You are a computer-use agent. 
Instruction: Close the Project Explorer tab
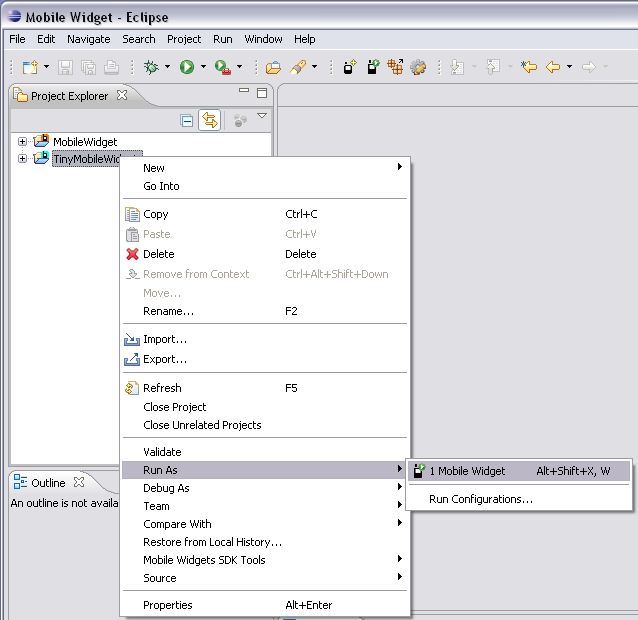pos(122,95)
